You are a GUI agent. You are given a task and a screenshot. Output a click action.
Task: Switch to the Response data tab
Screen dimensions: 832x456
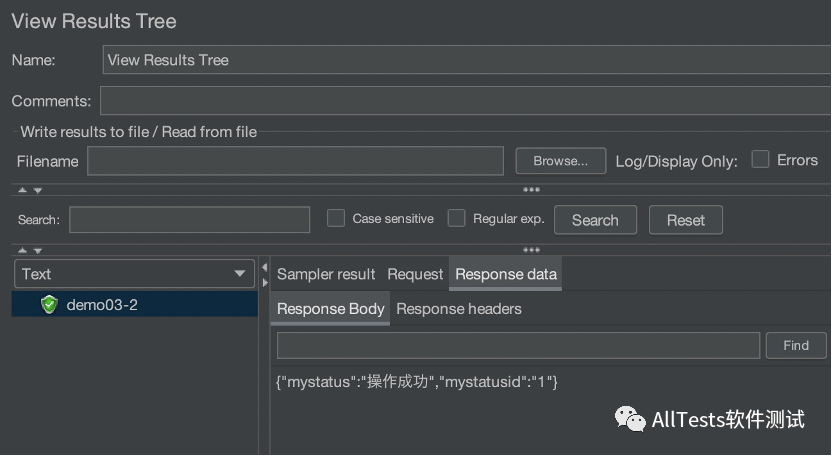[506, 274]
